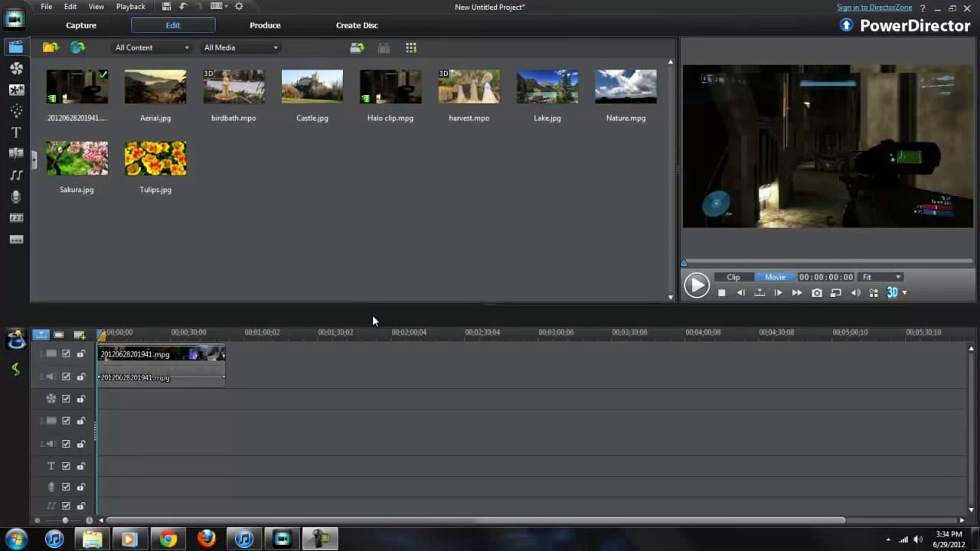Switch to storyboard view button
The width and height of the screenshot is (980, 551).
point(59,334)
